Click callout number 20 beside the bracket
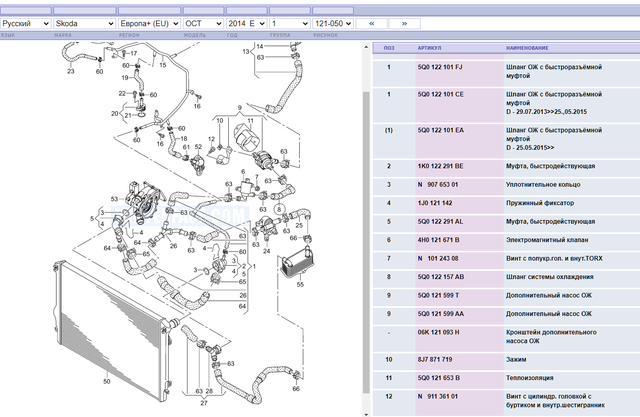This screenshot has width=640, height=417. [115, 113]
